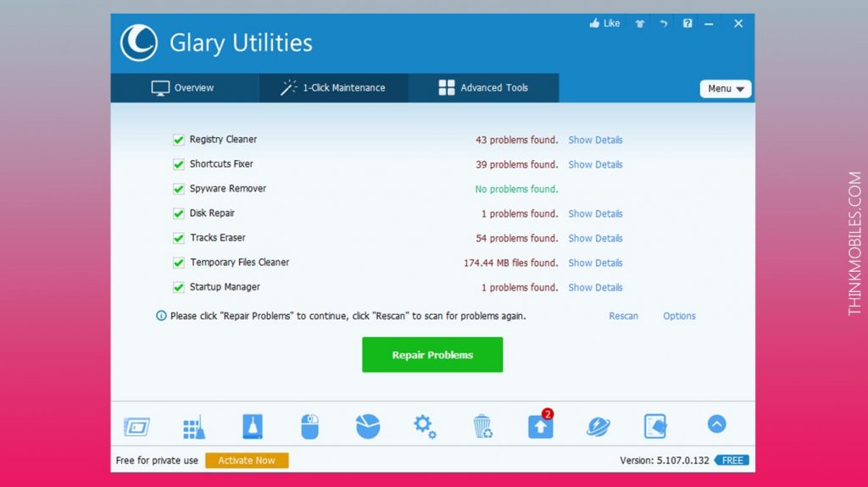Viewport: 868px width, 487px height.
Task: Collapse the bottom toolbar with the up-chevron button
Action: [717, 424]
